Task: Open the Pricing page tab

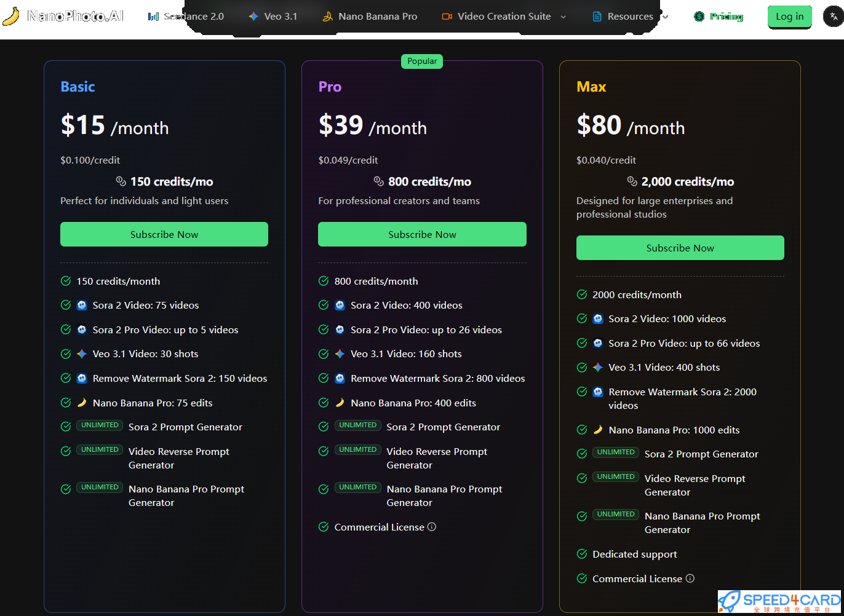Action: pyautogui.click(x=726, y=17)
